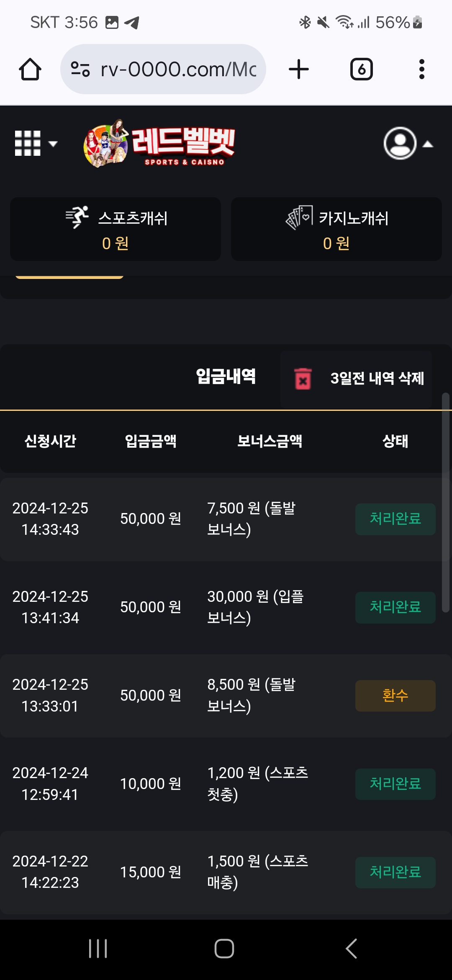
Task: Click the deposit list scrollbar
Action: point(446,503)
